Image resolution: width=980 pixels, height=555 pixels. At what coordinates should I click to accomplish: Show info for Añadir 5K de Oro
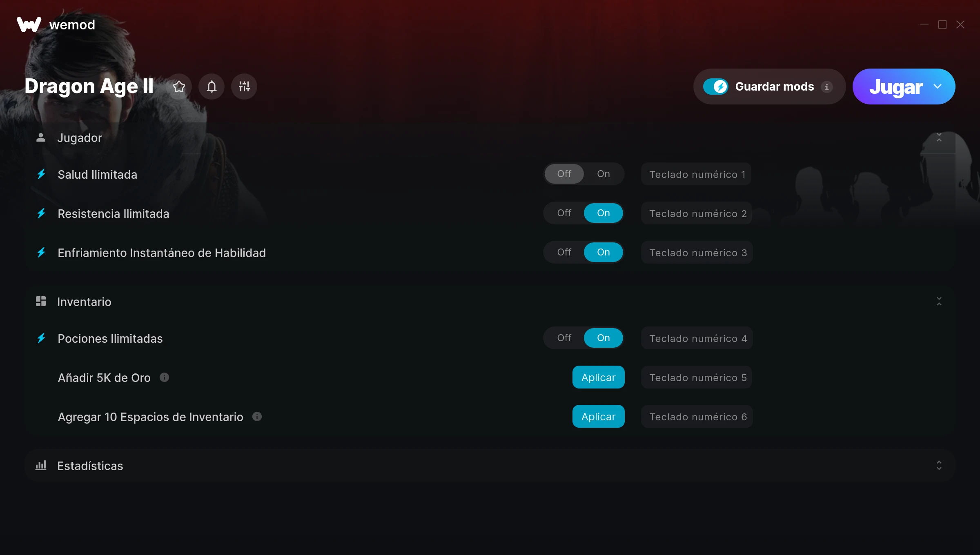click(164, 377)
